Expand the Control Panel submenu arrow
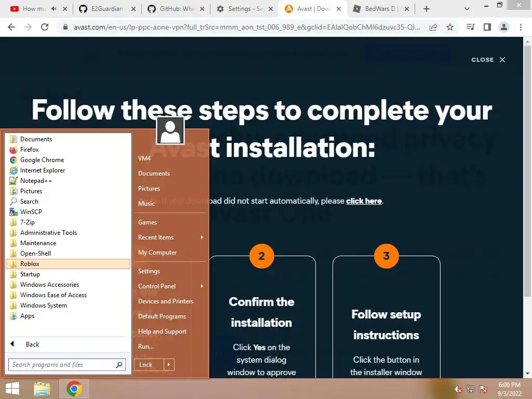Image resolution: width=532 pixels, height=399 pixels. (x=202, y=286)
